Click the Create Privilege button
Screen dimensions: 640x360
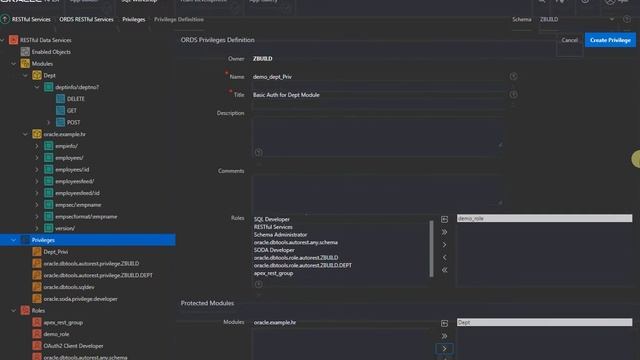click(x=610, y=40)
